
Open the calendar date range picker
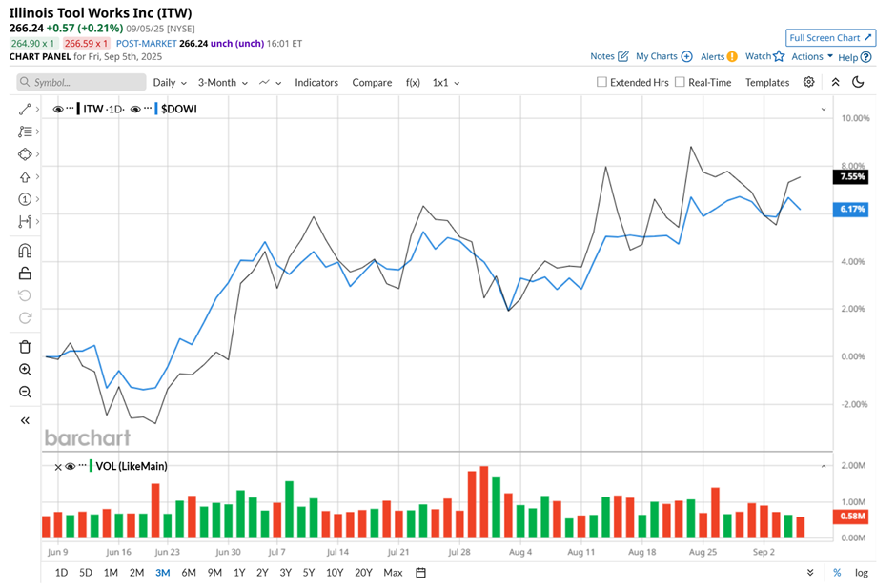pyautogui.click(x=420, y=573)
